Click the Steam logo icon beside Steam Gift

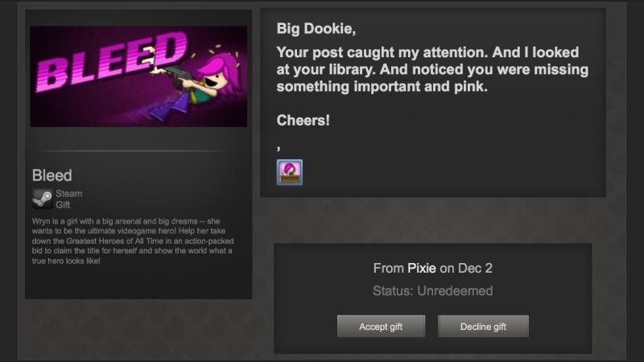pyautogui.click(x=43, y=199)
